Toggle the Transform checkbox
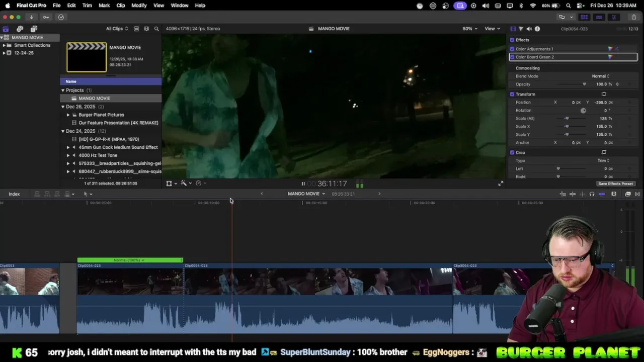 (512, 94)
